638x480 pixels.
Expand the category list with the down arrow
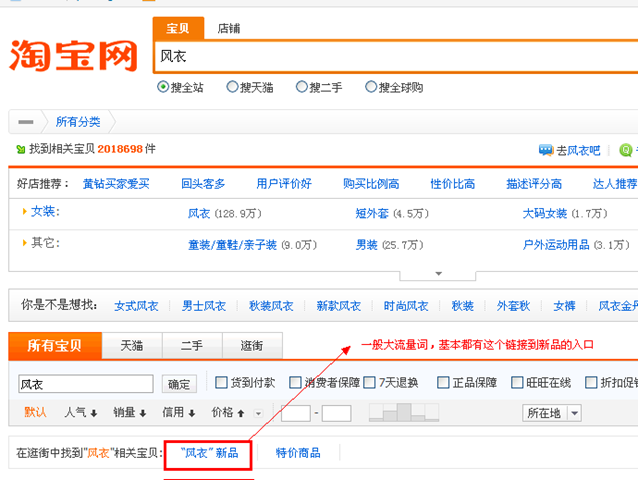tap(438, 273)
